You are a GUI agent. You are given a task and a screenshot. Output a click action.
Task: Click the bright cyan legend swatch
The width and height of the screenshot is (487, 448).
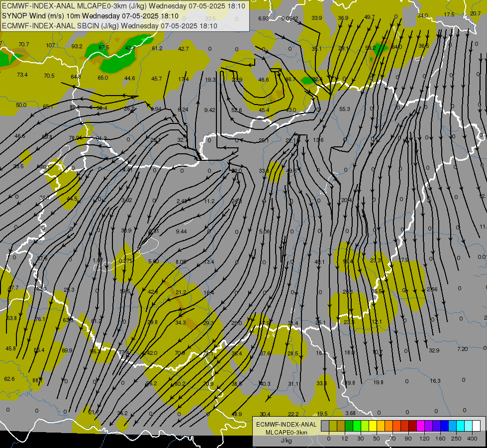click(461, 426)
